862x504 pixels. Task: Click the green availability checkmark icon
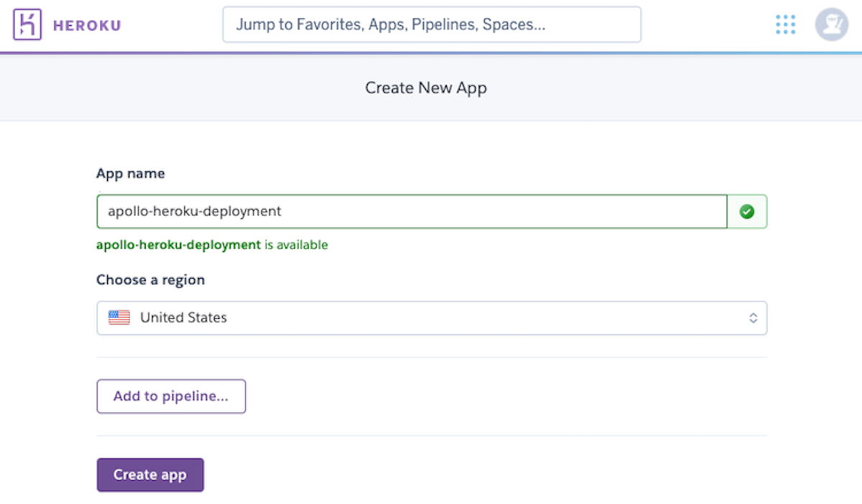pos(747,212)
